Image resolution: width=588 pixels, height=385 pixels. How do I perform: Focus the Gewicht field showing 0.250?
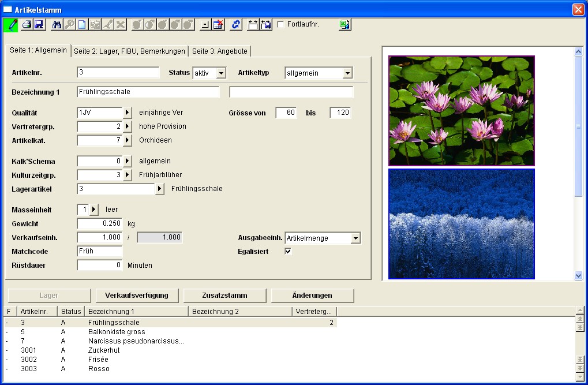click(100, 223)
